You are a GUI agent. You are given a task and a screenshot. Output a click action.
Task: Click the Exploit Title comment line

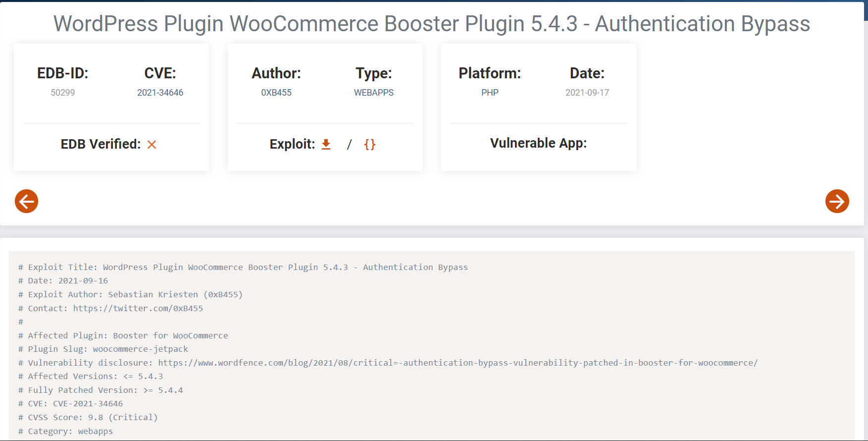(x=243, y=267)
